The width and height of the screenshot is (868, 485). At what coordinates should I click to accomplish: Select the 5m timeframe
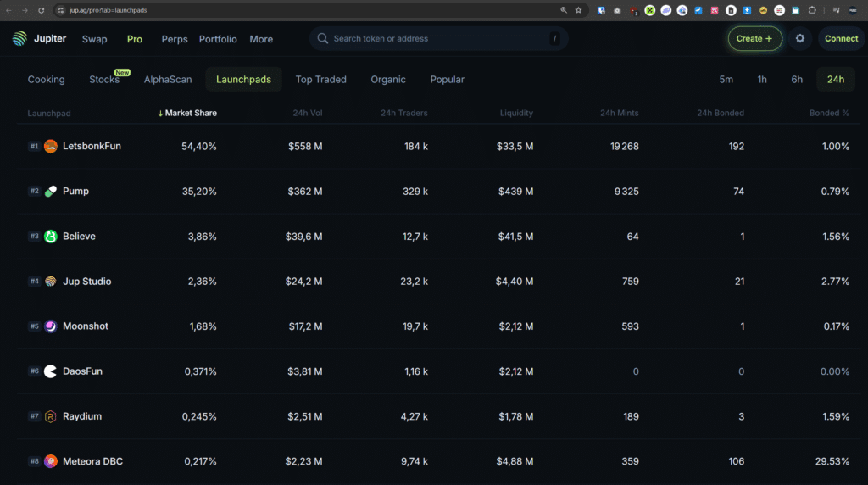point(726,79)
